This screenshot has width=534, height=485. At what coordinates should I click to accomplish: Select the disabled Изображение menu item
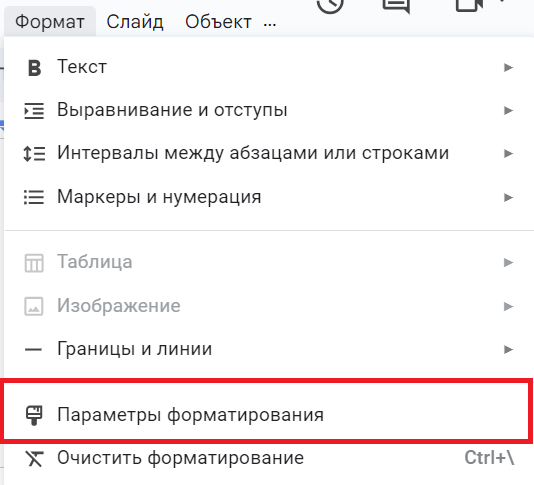click(269, 306)
